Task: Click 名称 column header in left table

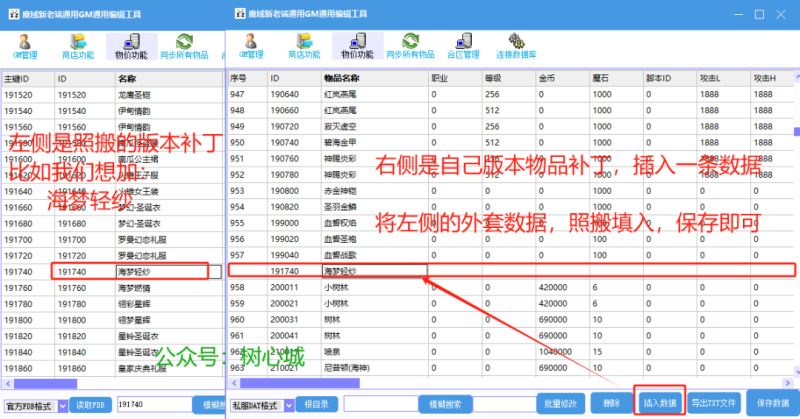Action: coord(169,79)
